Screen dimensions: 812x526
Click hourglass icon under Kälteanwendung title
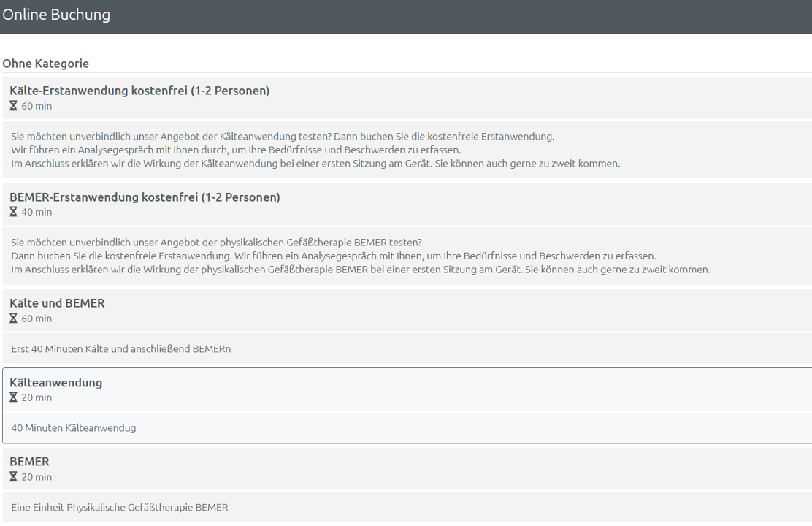click(13, 397)
